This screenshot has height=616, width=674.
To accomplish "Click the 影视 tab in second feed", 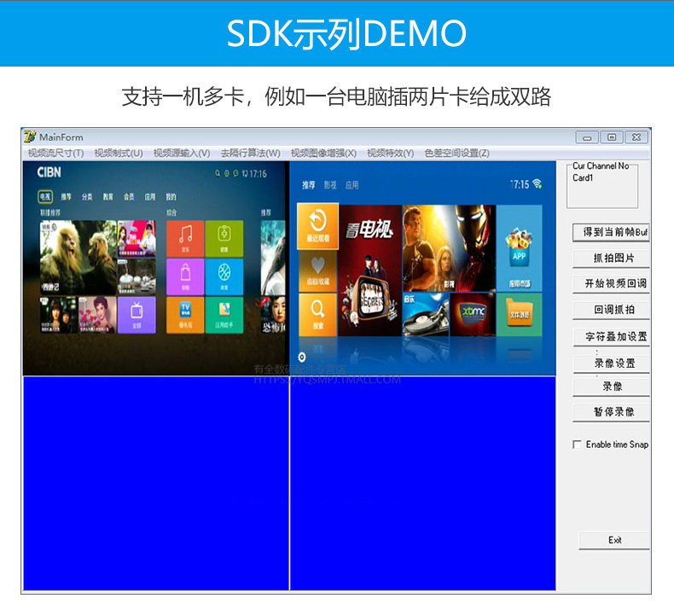I will pyautogui.click(x=330, y=185).
